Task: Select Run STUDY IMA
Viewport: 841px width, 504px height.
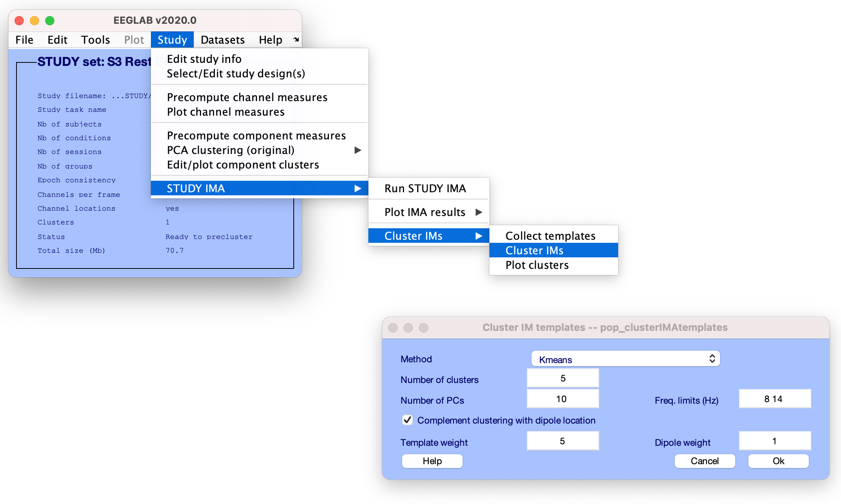Action: coord(425,188)
